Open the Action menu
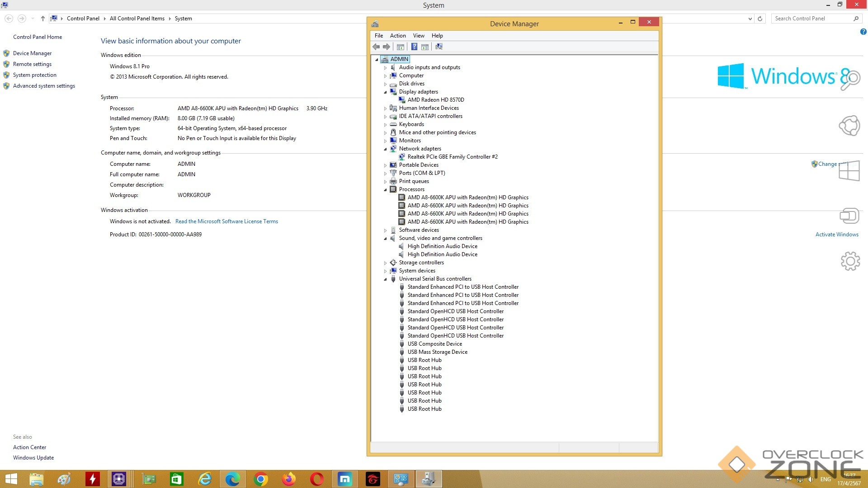 tap(397, 36)
